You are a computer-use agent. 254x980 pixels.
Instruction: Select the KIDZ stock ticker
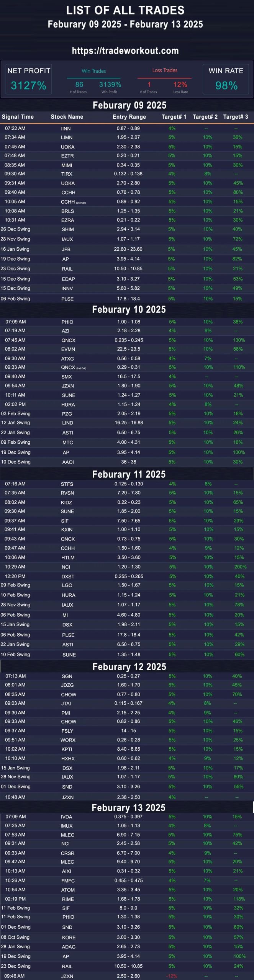click(x=66, y=502)
